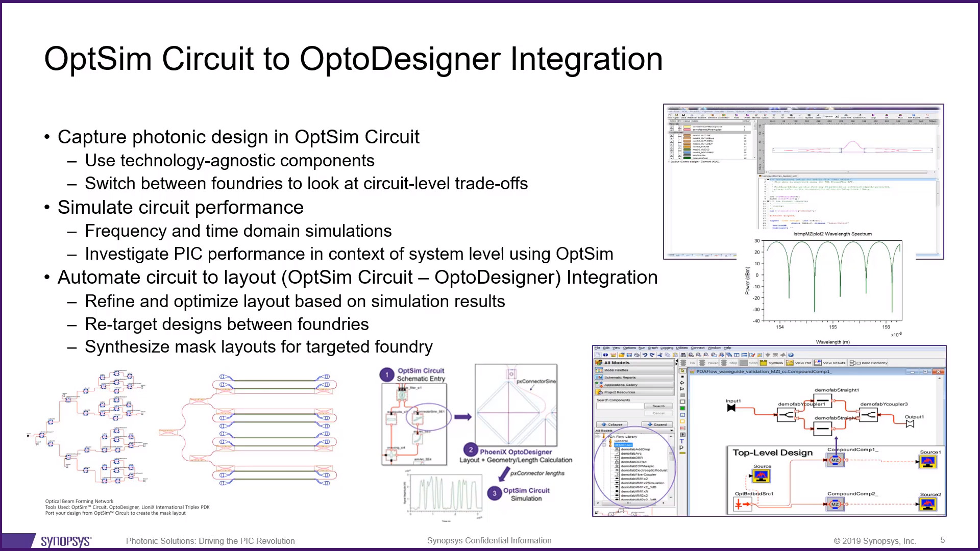980x551 pixels.
Task: Click the Search Components text field
Action: click(620, 406)
